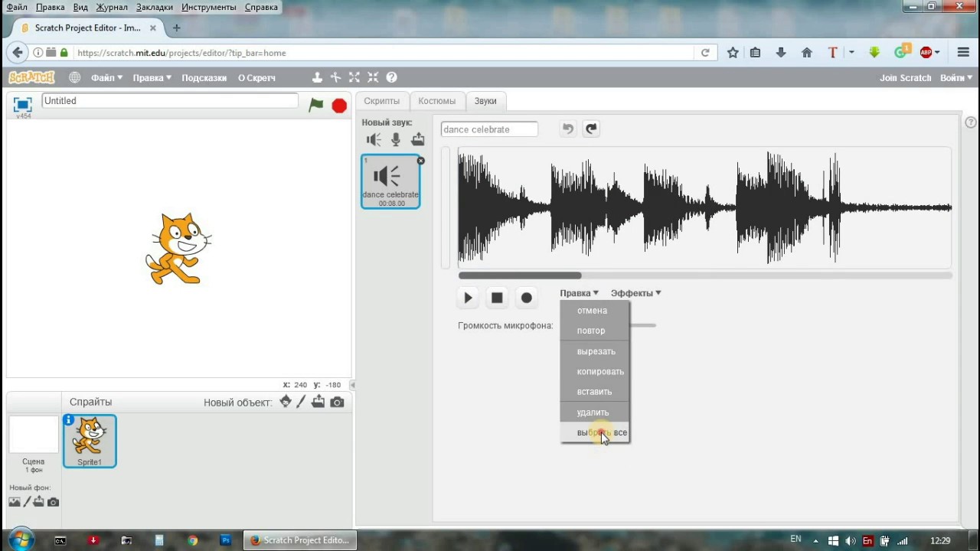980x551 pixels.
Task: Expand the Войти sign-in dropdown
Action: (956, 77)
